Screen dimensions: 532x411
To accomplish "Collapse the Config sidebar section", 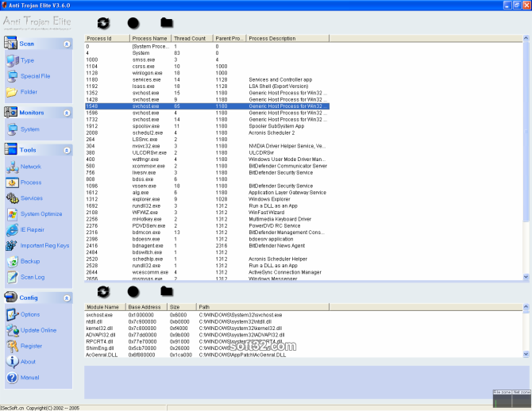I will click(67, 298).
